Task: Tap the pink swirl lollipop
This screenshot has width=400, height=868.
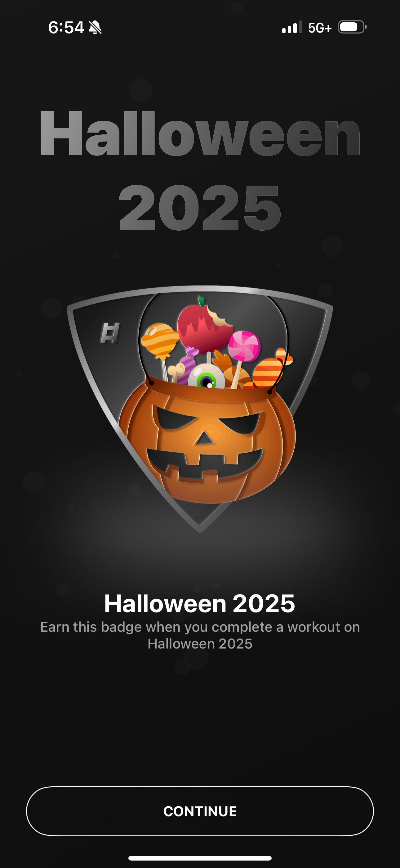Action: click(x=244, y=346)
